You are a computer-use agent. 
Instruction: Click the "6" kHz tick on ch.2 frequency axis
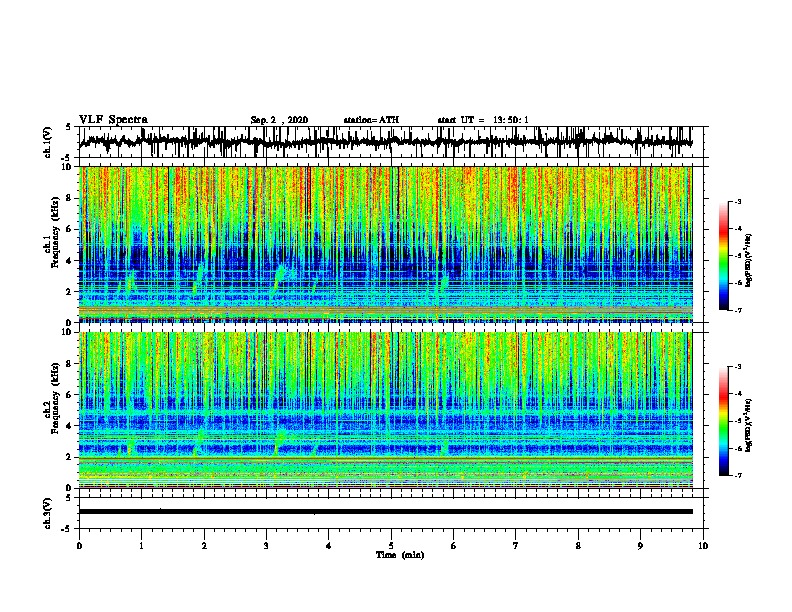pyautogui.click(x=70, y=395)
